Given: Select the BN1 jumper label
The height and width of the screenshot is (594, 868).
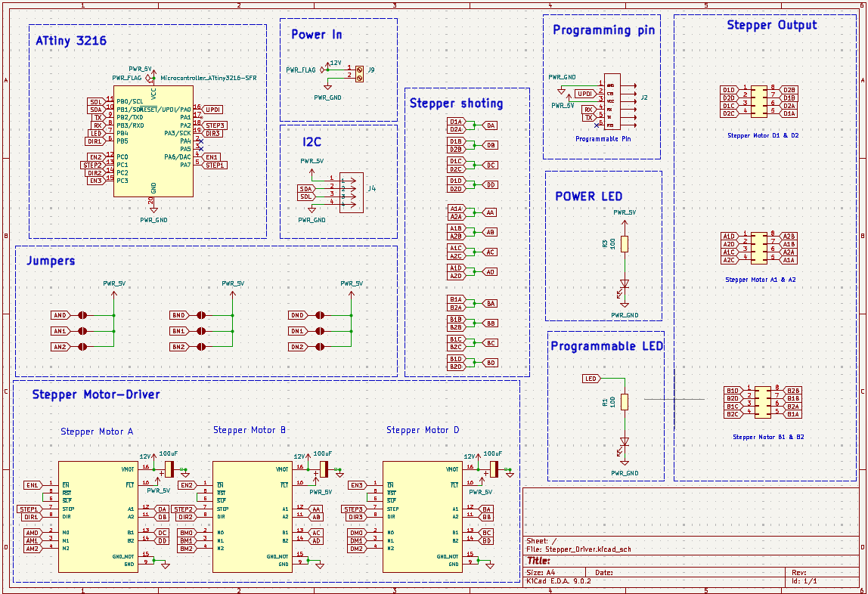Looking at the screenshot, I should [180, 331].
